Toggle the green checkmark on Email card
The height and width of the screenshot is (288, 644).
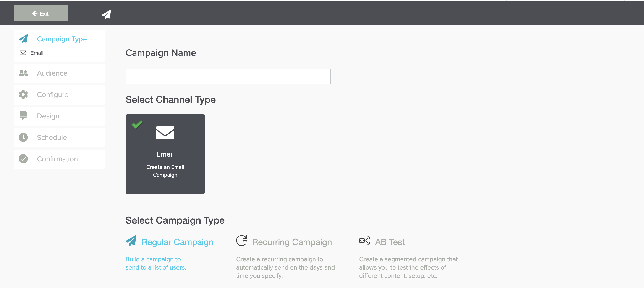click(x=137, y=124)
